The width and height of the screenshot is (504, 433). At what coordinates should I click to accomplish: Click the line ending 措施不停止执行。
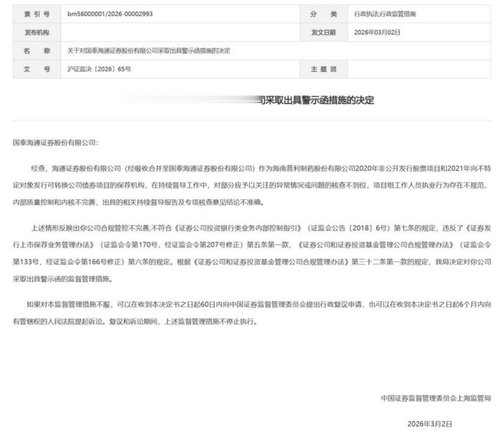136,321
